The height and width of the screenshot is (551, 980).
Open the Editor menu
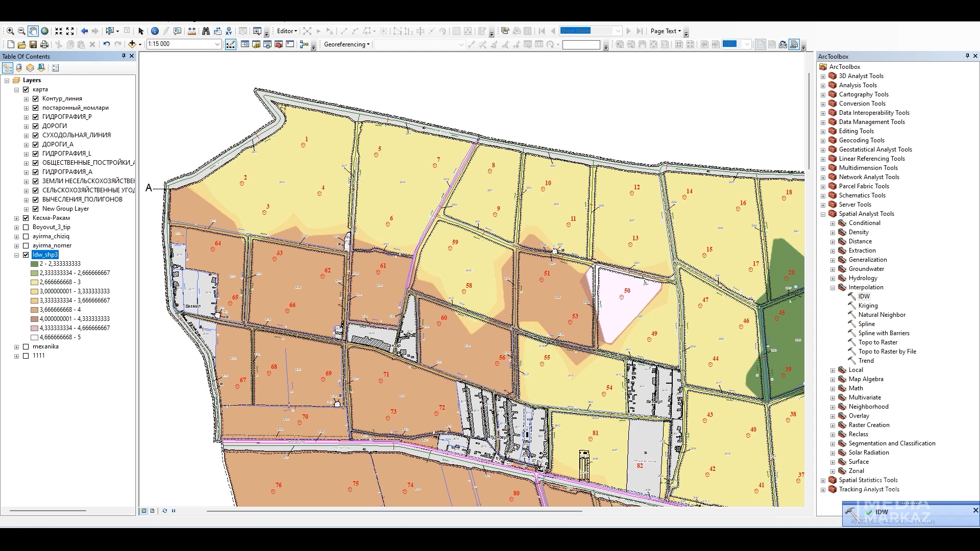pos(287,31)
